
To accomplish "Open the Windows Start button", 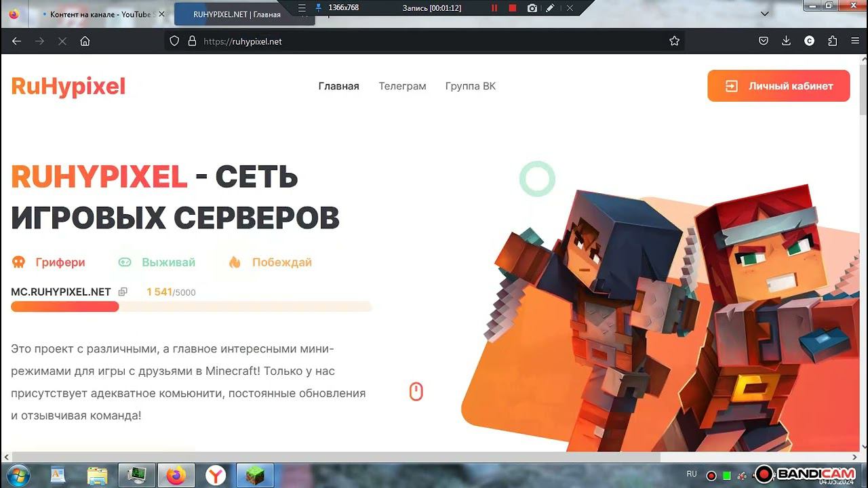I will click(x=19, y=475).
